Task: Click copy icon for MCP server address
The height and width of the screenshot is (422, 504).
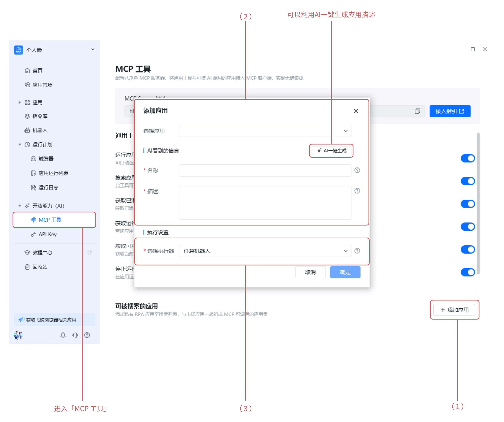Action: click(418, 111)
